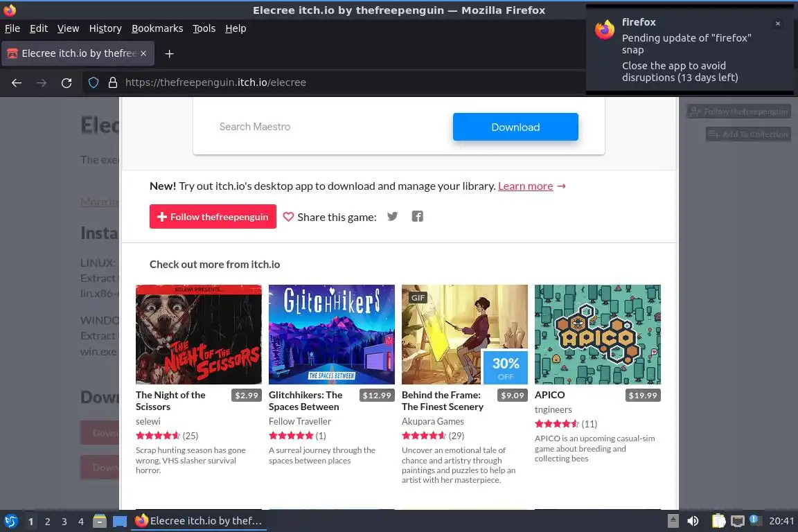Click the GIF badge on Behind the Frame
Viewport: 798px width, 532px height.
tap(418, 298)
